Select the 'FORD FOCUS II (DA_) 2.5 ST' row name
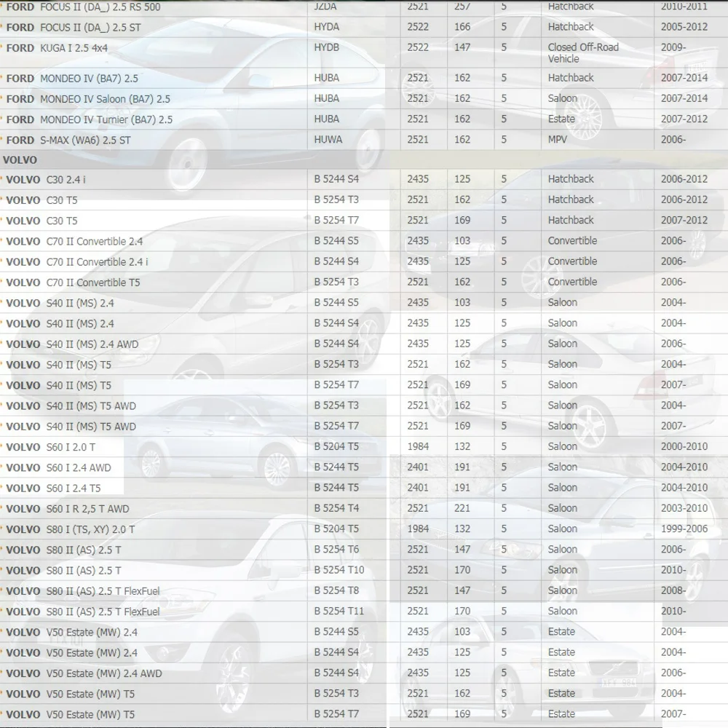The height and width of the screenshot is (728, 728). 74,28
